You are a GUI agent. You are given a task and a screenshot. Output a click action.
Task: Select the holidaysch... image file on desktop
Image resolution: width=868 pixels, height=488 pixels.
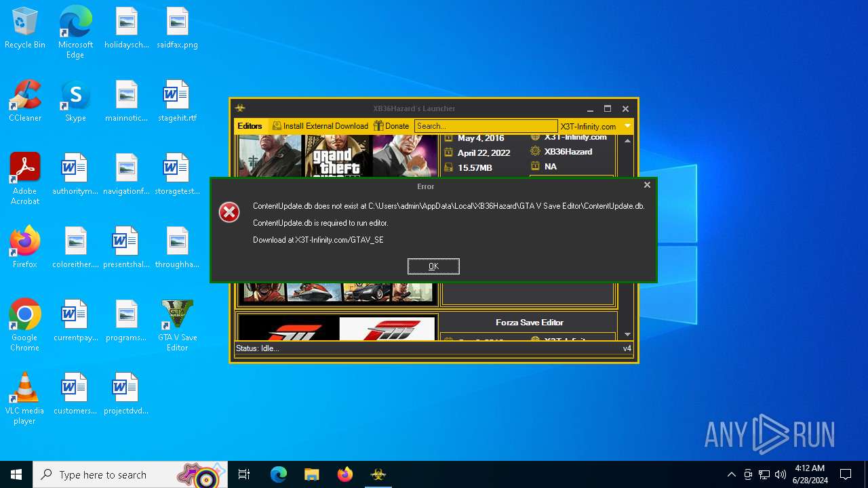tap(127, 28)
